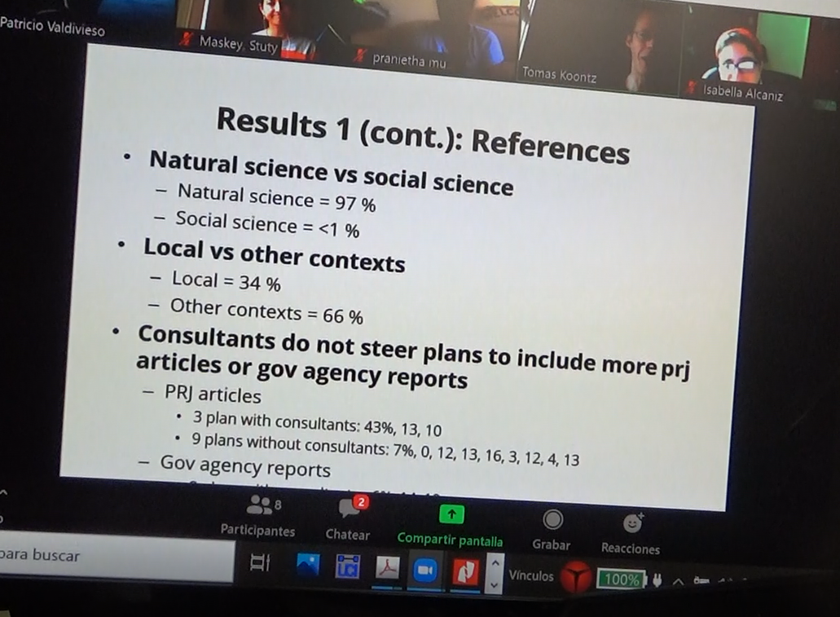Select Isabella Alcaniz's video thumbnail
This screenshot has width=840, height=617.
(x=747, y=56)
